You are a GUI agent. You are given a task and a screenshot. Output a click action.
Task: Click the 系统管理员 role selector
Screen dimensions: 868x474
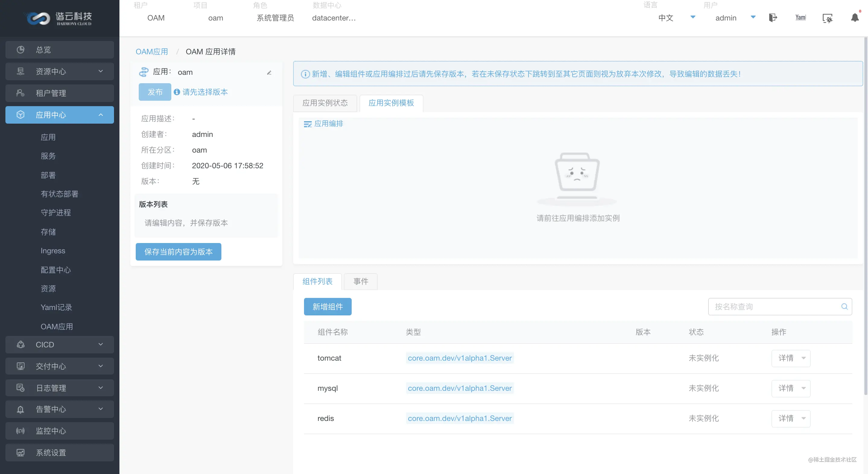[x=275, y=18]
